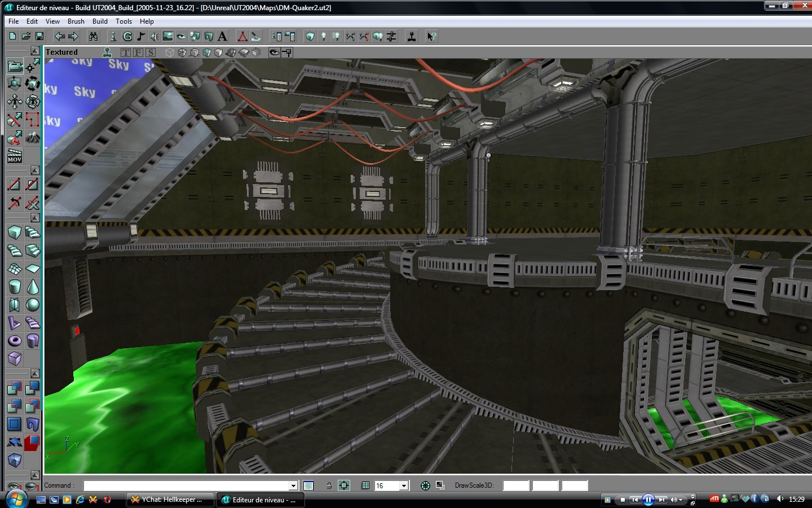Select the Terrain Editing mountain tool
This screenshot has height=508, width=812.
[33, 137]
